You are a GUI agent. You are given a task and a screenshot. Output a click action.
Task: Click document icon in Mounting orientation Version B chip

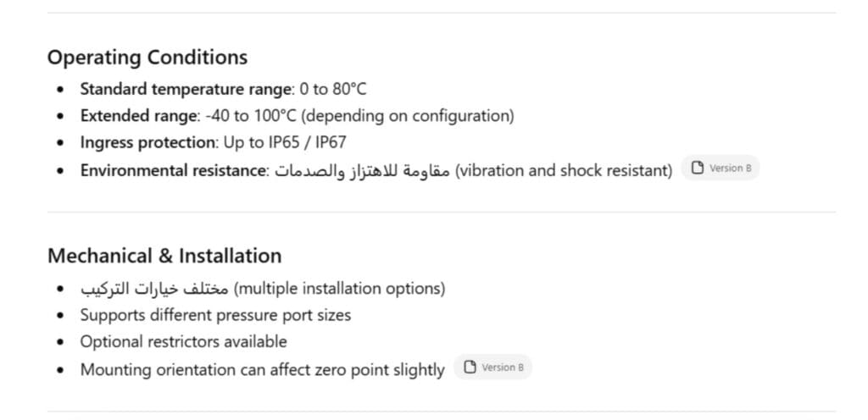tap(470, 367)
